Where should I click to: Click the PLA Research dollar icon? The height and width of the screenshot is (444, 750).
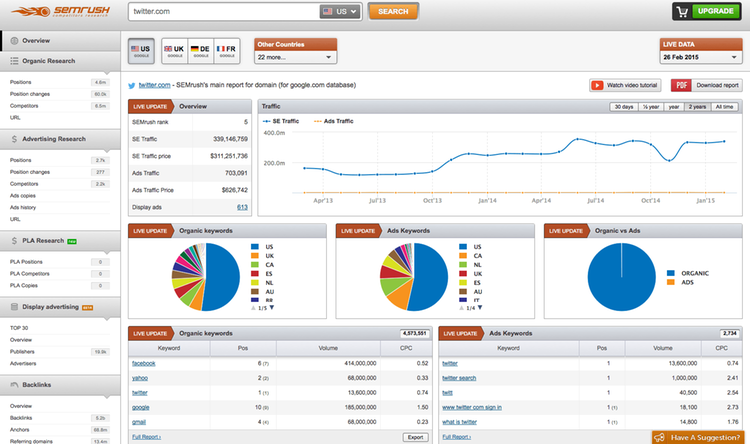(x=12, y=240)
